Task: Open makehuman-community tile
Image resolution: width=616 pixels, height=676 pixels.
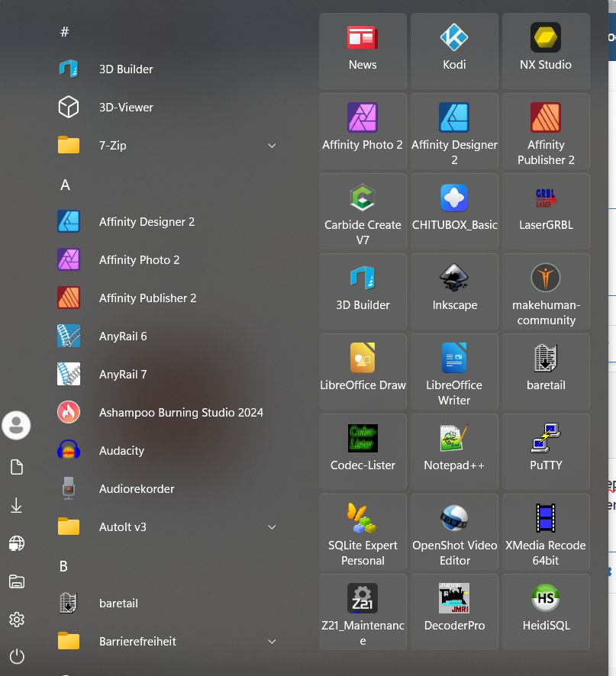Action: click(x=546, y=291)
